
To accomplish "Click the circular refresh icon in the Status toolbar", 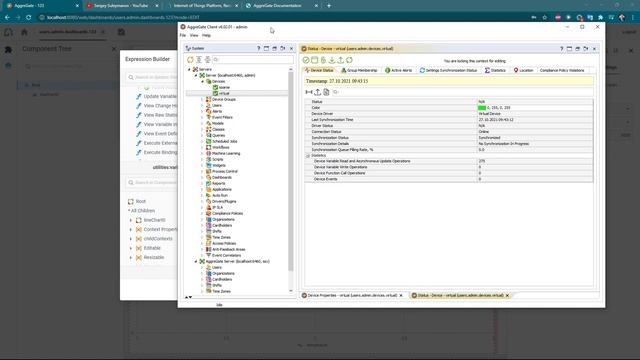I will [349, 60].
